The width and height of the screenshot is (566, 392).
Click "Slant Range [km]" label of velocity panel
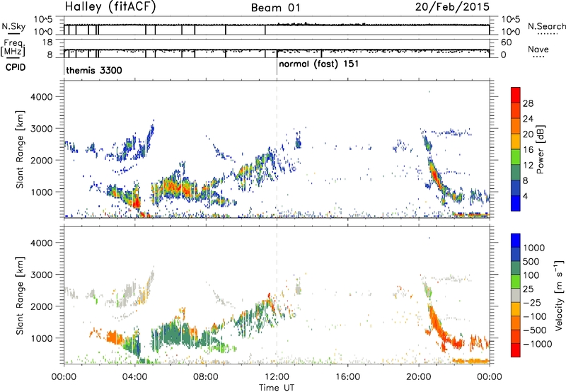[x=20, y=295]
